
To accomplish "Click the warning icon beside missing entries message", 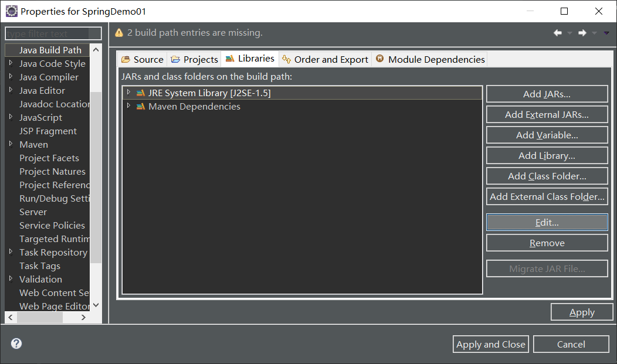I will click(119, 33).
